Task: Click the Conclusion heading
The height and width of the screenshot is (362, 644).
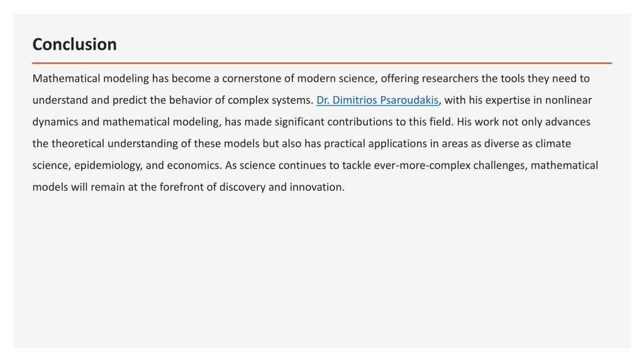Action: tap(74, 45)
